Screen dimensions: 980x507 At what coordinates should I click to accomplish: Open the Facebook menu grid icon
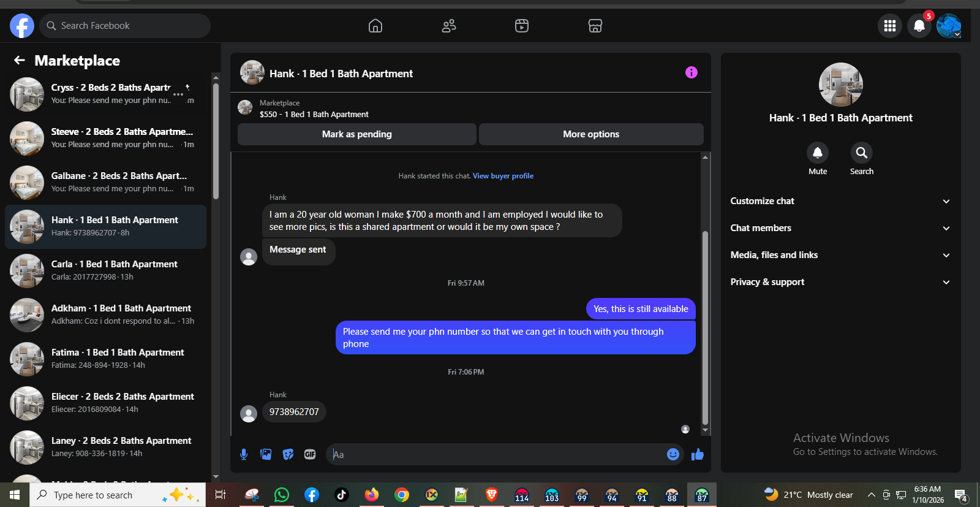(890, 26)
